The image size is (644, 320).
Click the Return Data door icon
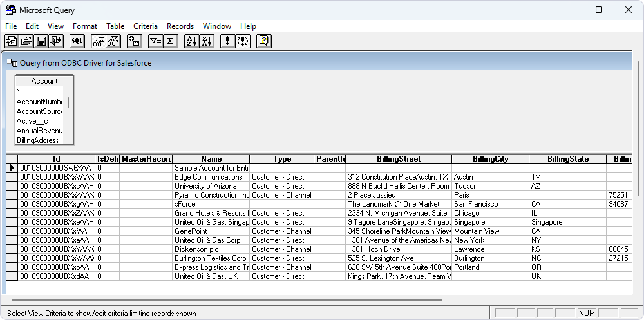coord(56,41)
